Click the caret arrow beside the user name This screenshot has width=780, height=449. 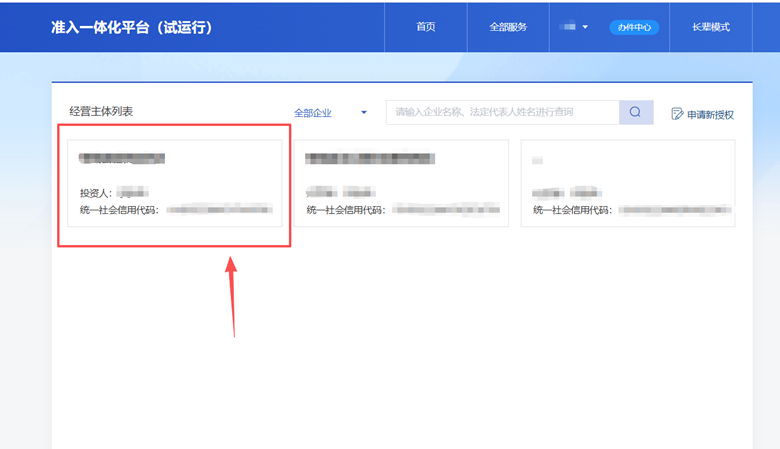click(585, 27)
